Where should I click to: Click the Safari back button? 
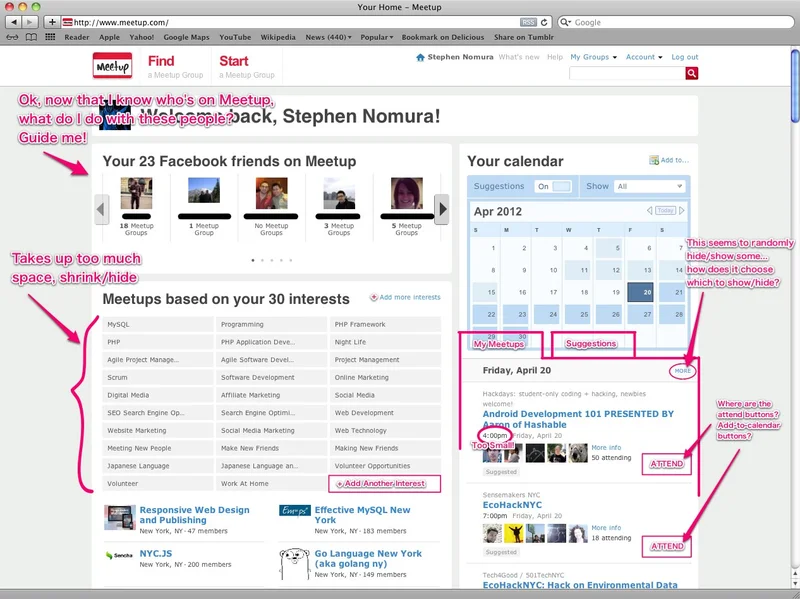point(16,21)
